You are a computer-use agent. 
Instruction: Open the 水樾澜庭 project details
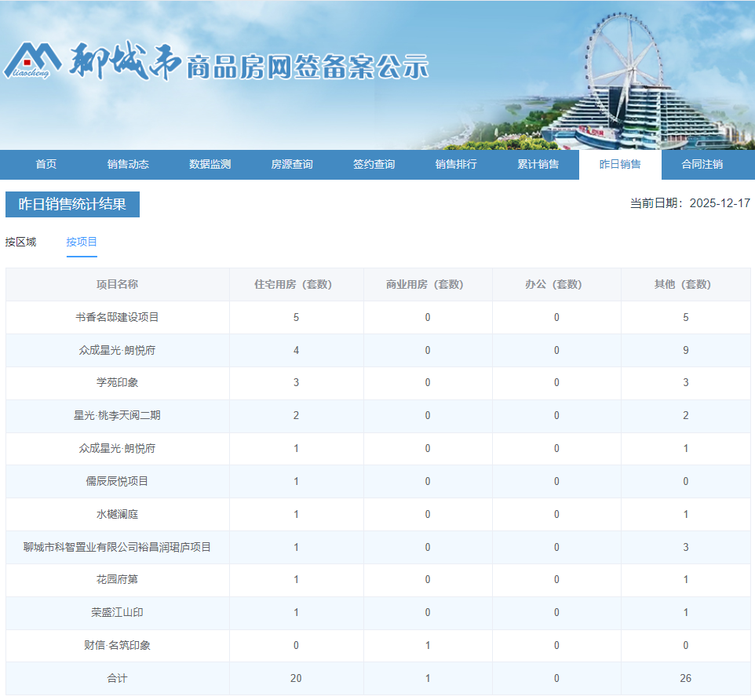116,514
